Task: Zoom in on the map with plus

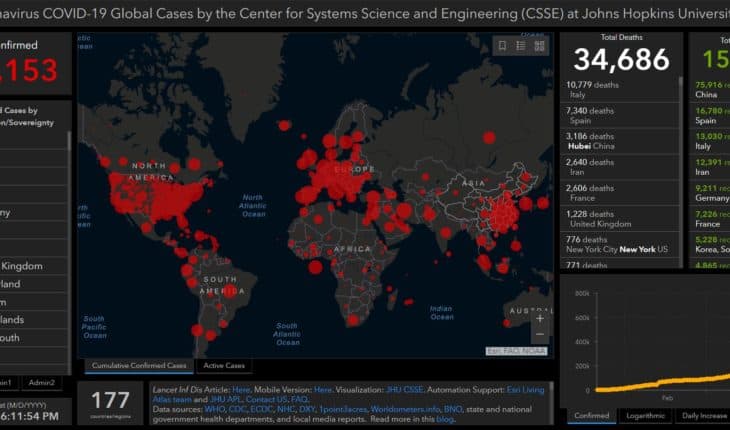Action: click(x=540, y=319)
